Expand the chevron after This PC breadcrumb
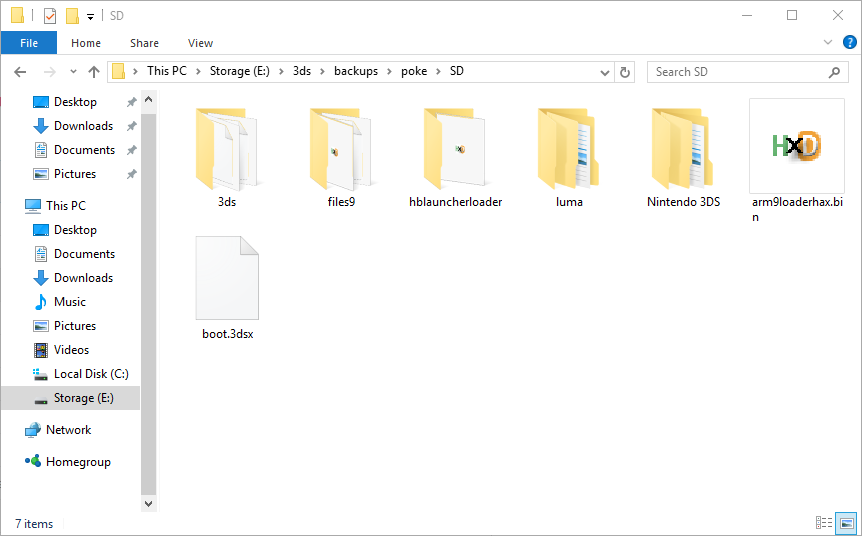Screen dimensions: 862x536 198,71
